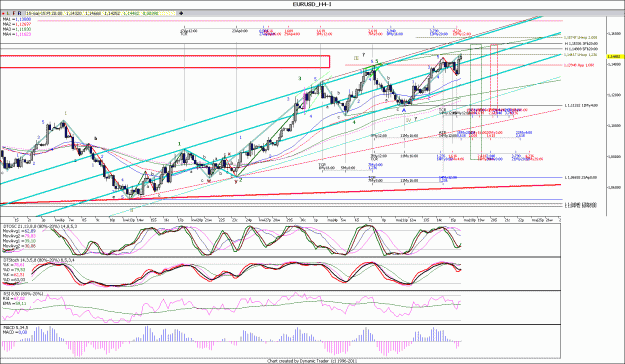Screen dimensions: 625x364
Task: Click the blue R toolbar letter
Action: (19, 13)
